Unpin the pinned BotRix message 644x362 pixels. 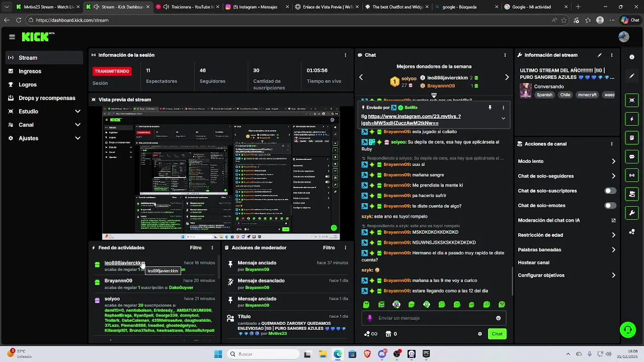(490, 108)
